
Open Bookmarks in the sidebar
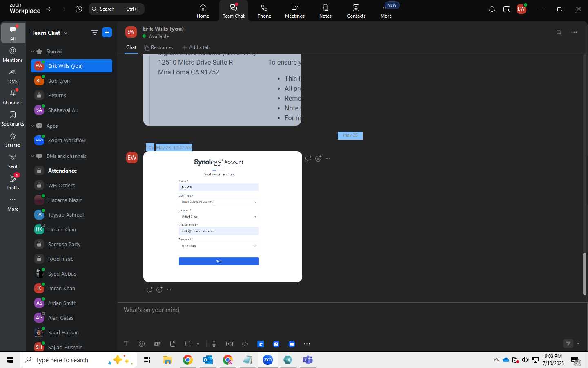13,118
